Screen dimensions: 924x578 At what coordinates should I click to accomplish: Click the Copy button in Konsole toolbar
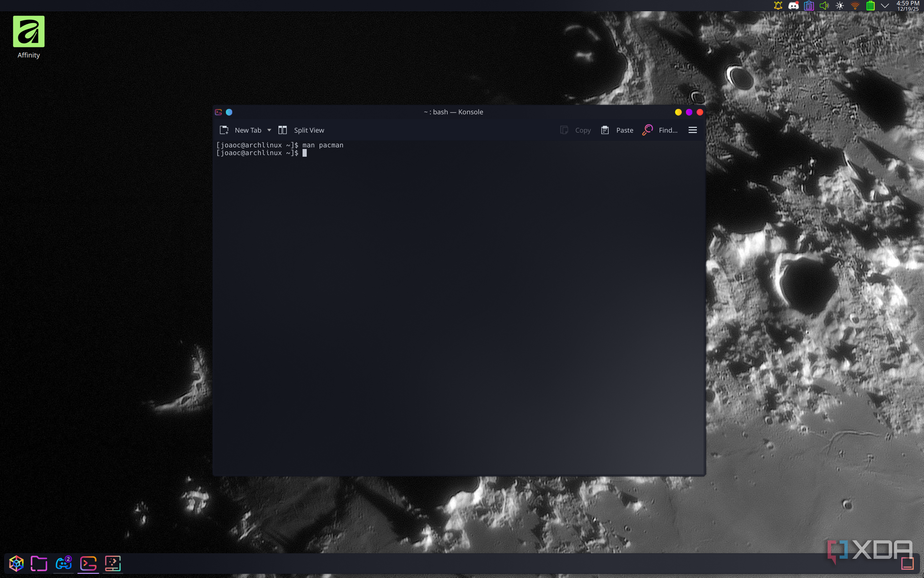[x=575, y=130]
